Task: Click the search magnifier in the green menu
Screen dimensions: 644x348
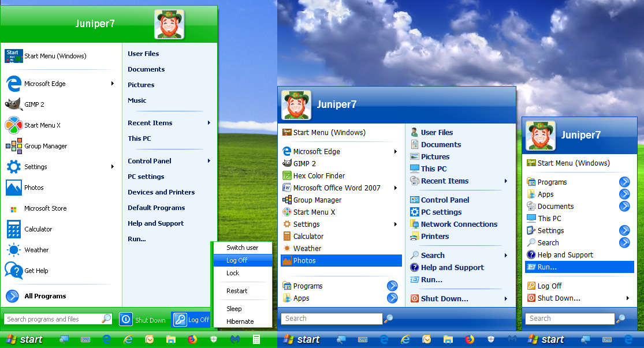Action: click(106, 319)
